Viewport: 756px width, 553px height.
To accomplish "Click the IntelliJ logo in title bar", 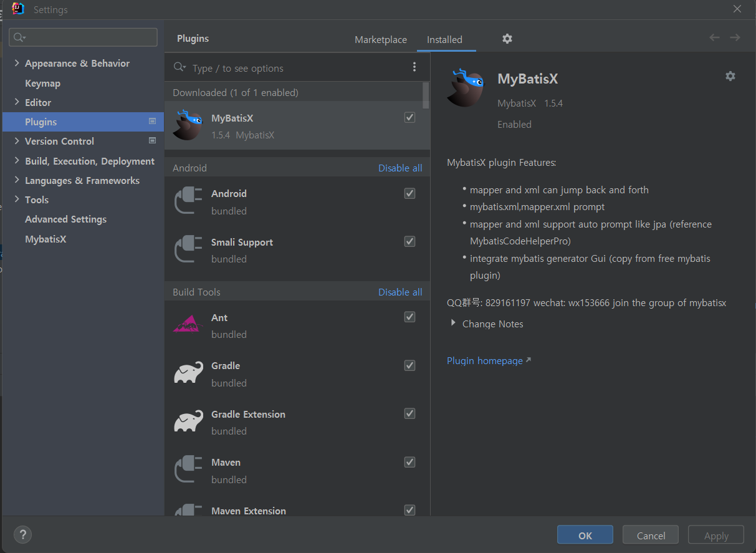I will [17, 9].
